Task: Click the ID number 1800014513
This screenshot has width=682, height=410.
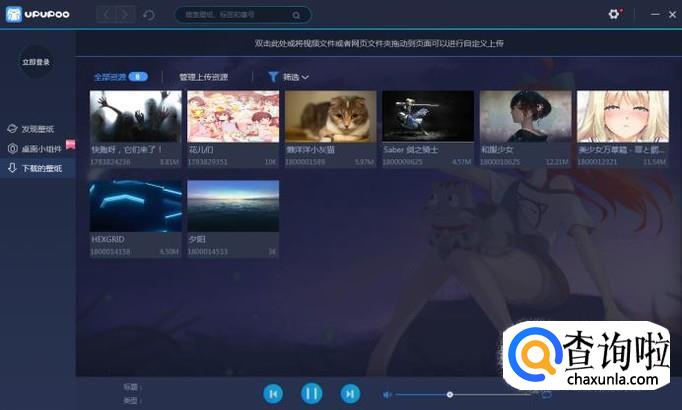Action: click(x=207, y=252)
